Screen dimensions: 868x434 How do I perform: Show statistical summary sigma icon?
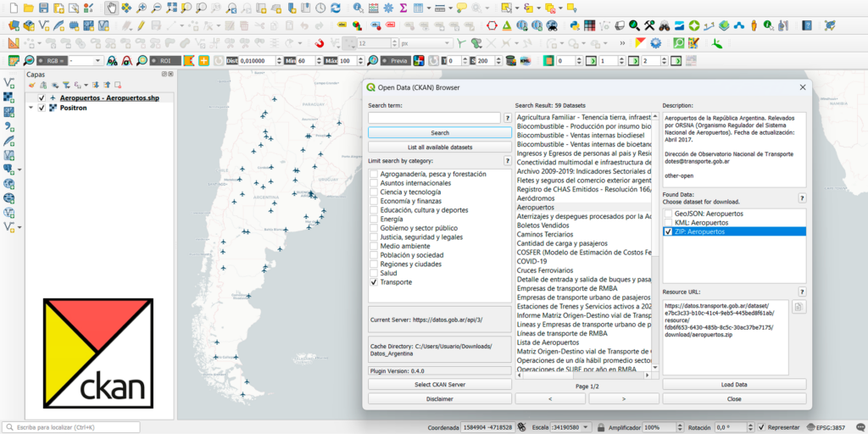pyautogui.click(x=403, y=8)
